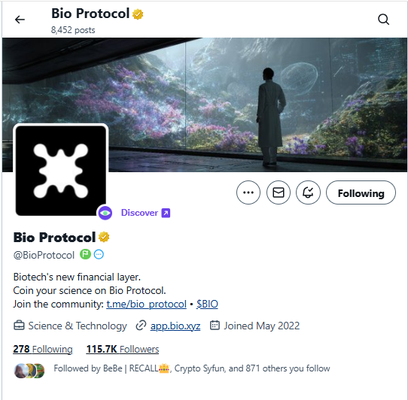The image size is (408, 400).
Task: Open the Discover external link
Action: click(x=145, y=213)
